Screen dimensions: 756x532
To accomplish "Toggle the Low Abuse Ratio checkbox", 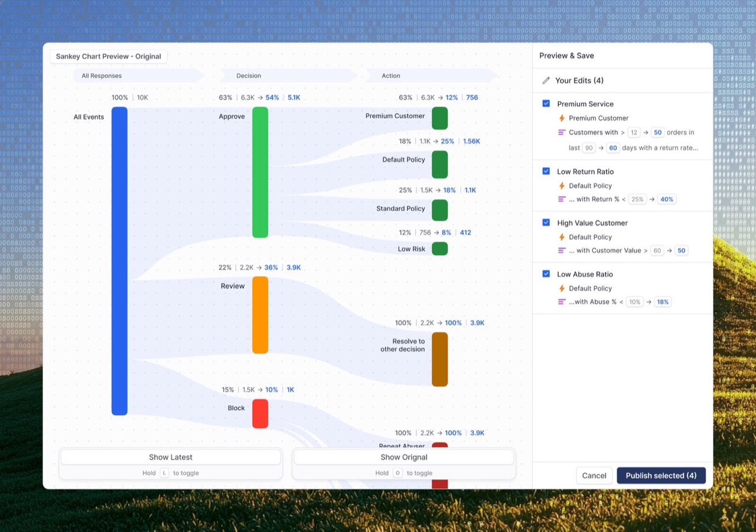I will point(546,274).
